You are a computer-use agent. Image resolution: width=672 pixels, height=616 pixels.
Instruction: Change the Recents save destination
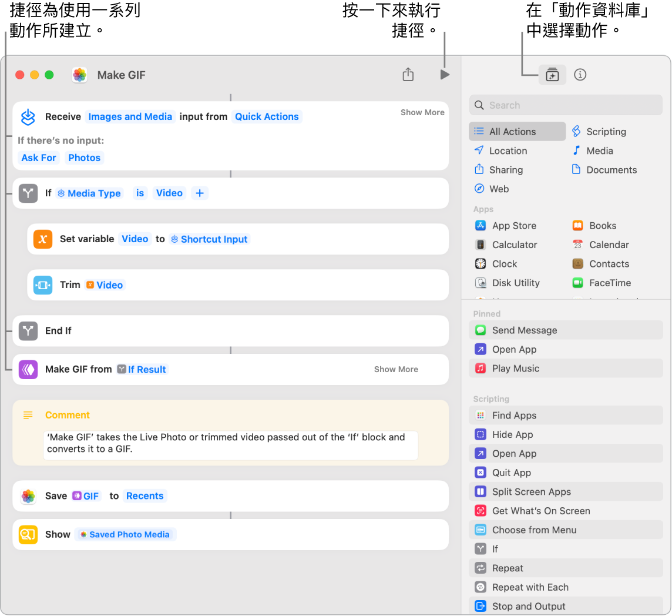[145, 496]
